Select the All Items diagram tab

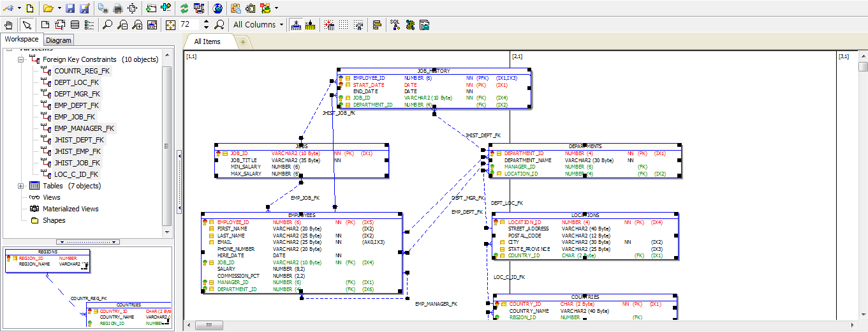[x=207, y=41]
